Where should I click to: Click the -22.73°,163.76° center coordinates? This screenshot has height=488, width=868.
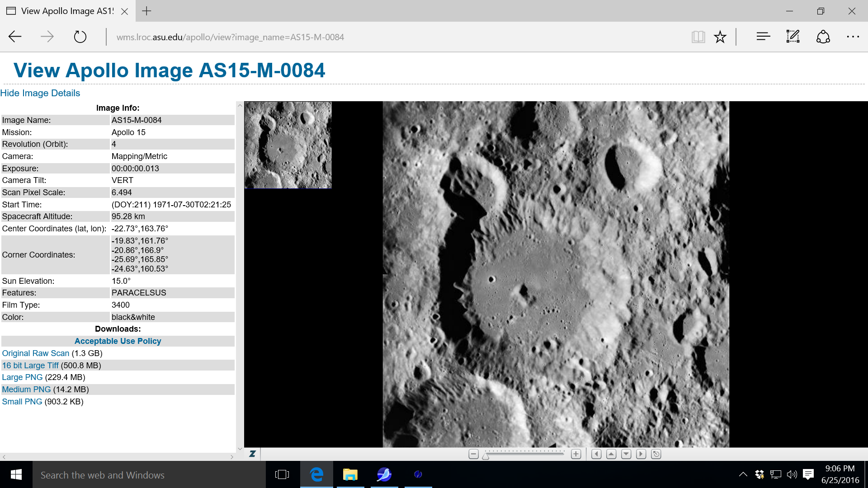(x=140, y=229)
